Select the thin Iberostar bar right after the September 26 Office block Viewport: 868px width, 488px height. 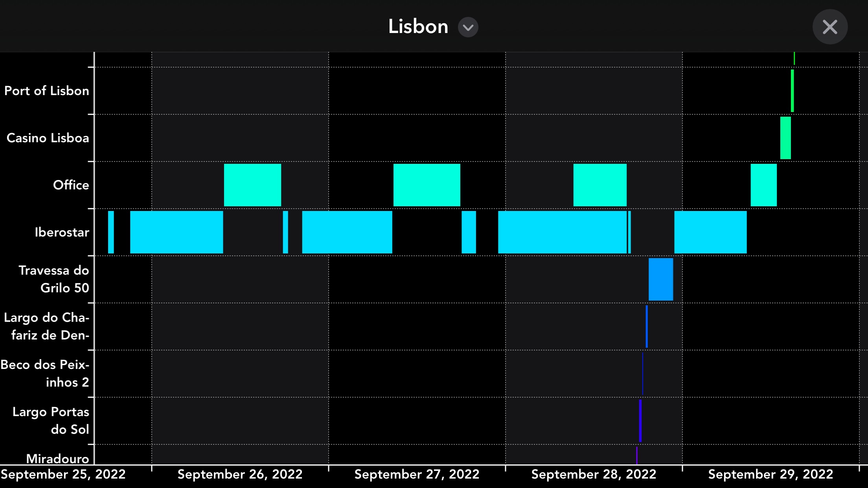(285, 232)
